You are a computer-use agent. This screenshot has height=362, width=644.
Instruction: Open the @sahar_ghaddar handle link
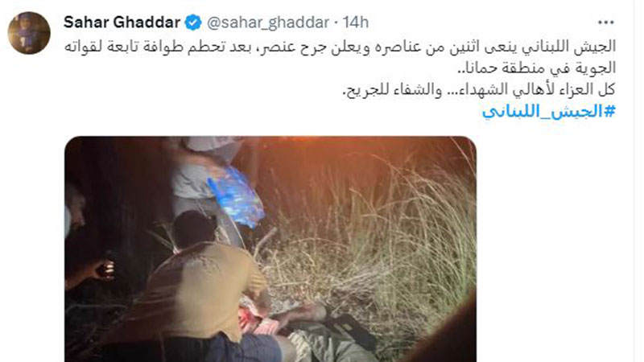pyautogui.click(x=268, y=23)
